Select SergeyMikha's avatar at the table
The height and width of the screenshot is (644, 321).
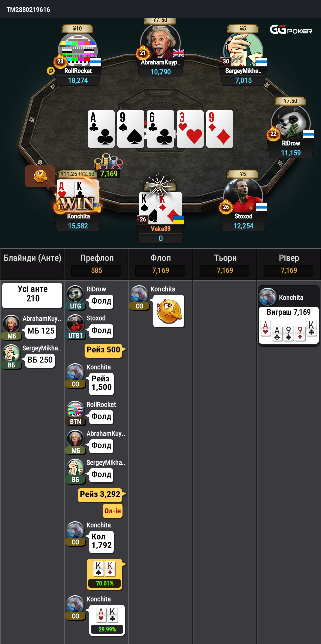pyautogui.click(x=243, y=49)
